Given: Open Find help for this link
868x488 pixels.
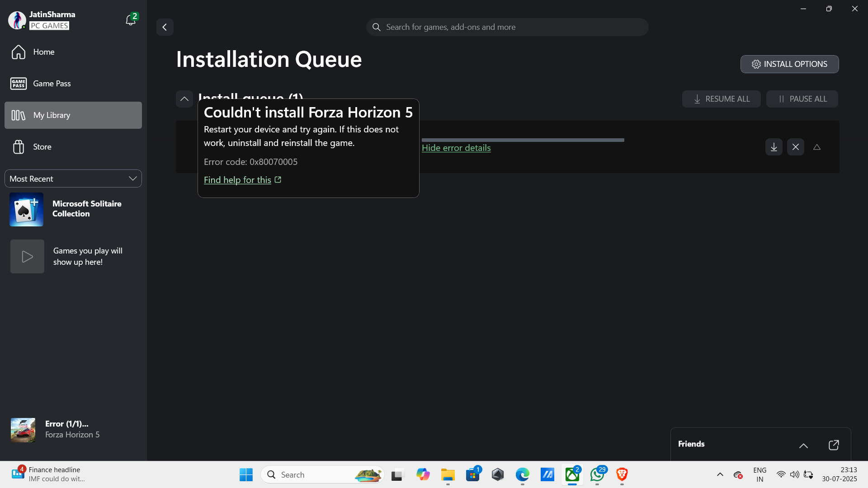Looking at the screenshot, I should click(x=237, y=180).
